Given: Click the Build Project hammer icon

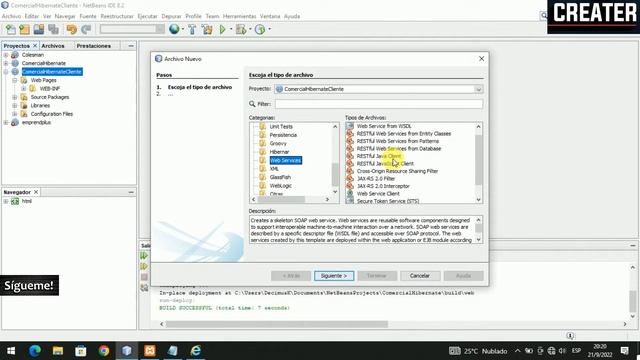Looking at the screenshot, I should point(192,29).
